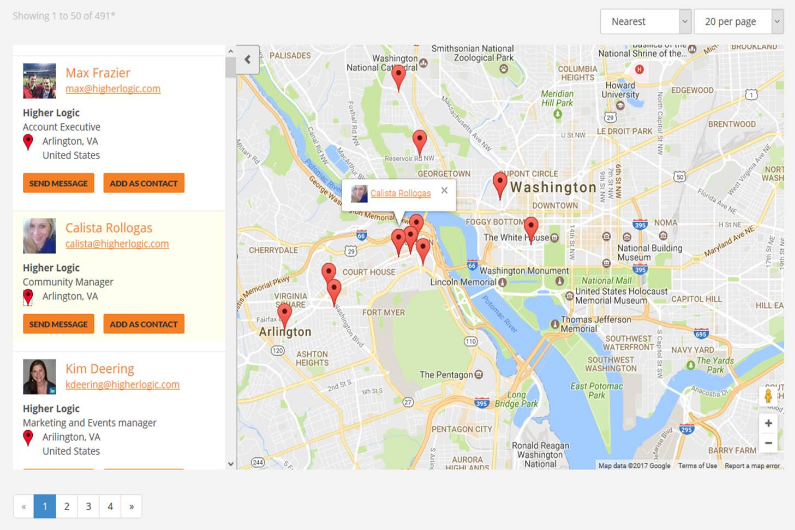The width and height of the screenshot is (795, 530).
Task: Collapse the map side panel arrow
Action: pos(247,59)
